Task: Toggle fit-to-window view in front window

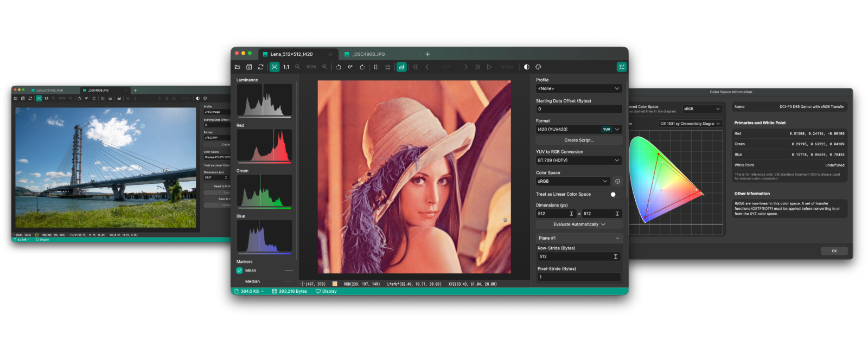Action: pyautogui.click(x=275, y=67)
